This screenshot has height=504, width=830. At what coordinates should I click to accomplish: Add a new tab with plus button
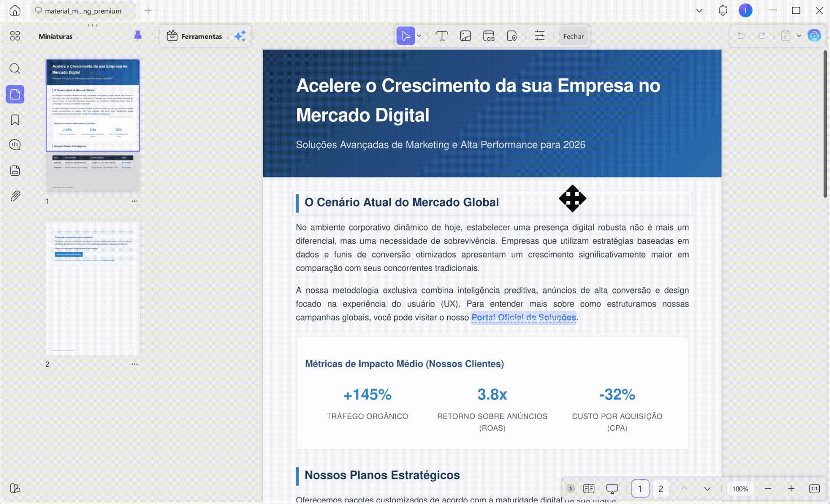pos(148,11)
